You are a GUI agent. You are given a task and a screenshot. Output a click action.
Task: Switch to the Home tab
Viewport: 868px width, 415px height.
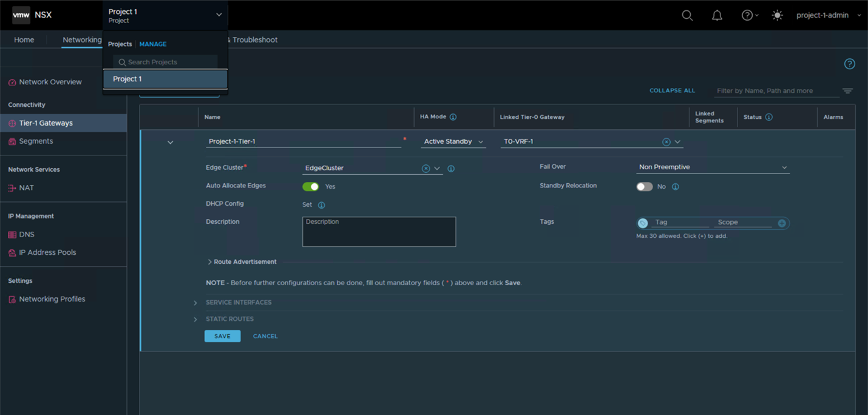tap(24, 39)
